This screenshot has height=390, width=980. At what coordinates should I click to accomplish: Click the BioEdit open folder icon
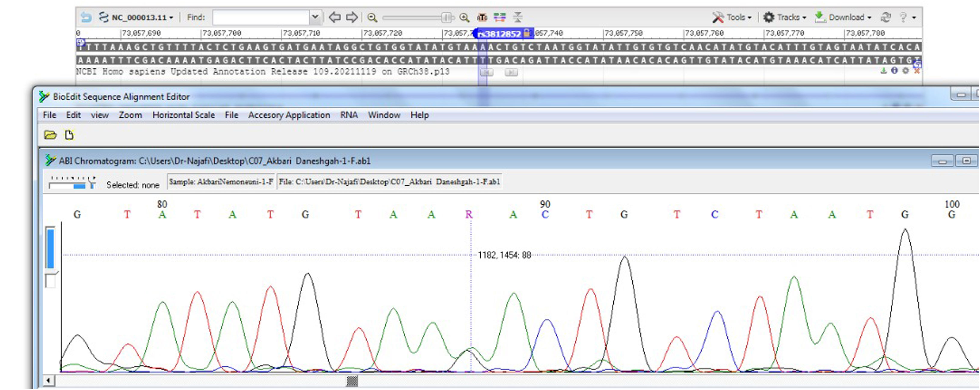pos(50,135)
